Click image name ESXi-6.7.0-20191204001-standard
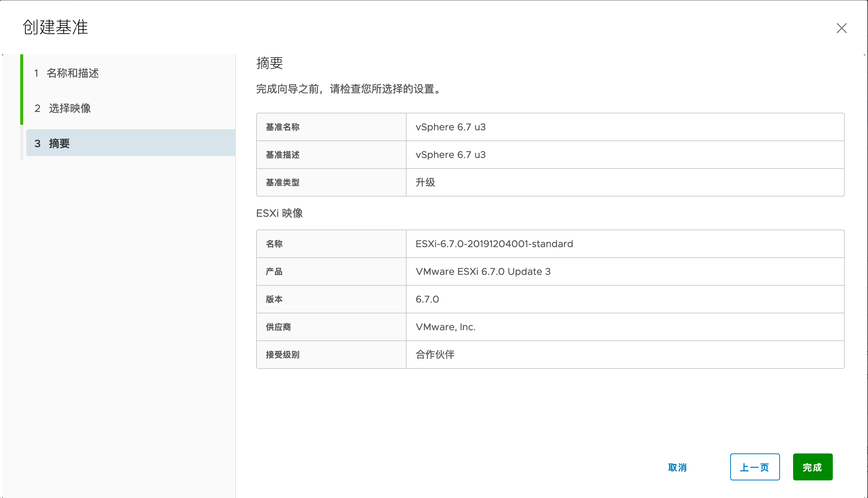The image size is (868, 498). 494,244
